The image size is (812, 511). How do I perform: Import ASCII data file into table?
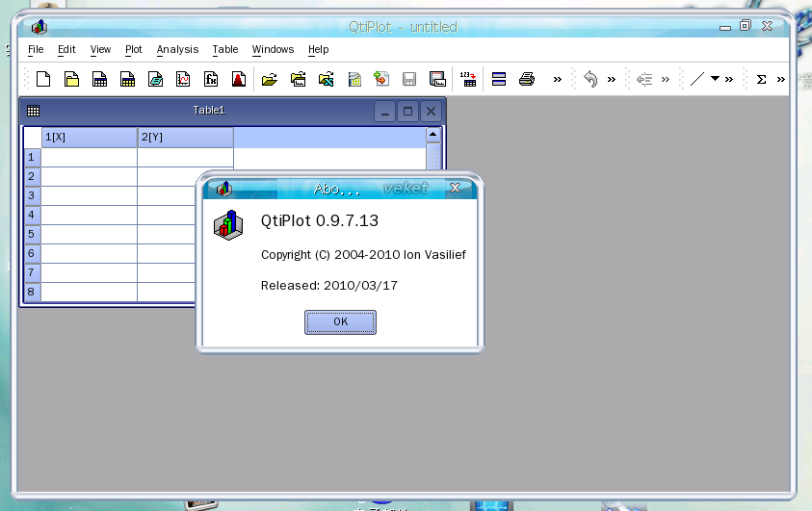click(x=468, y=79)
